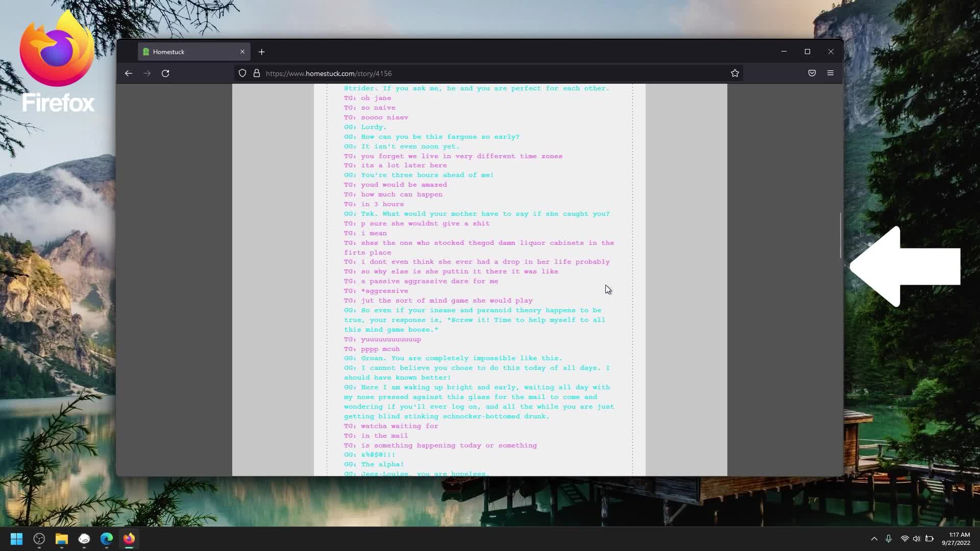Click the microphone tray icon

pos(889,539)
